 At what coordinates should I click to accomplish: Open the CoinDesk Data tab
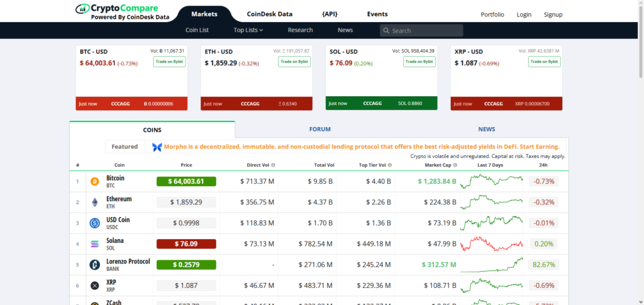(269, 14)
